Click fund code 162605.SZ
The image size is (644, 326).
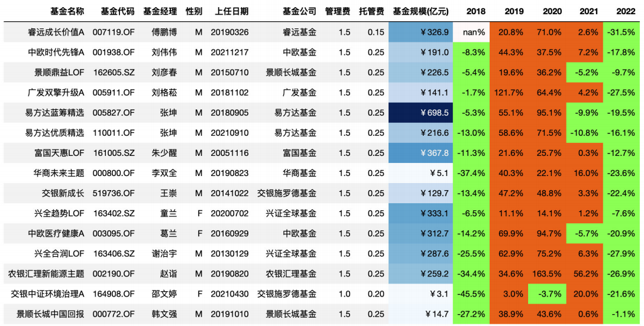coord(114,72)
